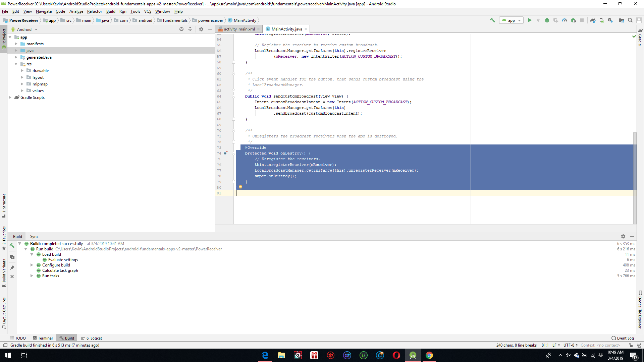Toggle the Device File Explorer panel
The height and width of the screenshot is (362, 644).
point(640,309)
